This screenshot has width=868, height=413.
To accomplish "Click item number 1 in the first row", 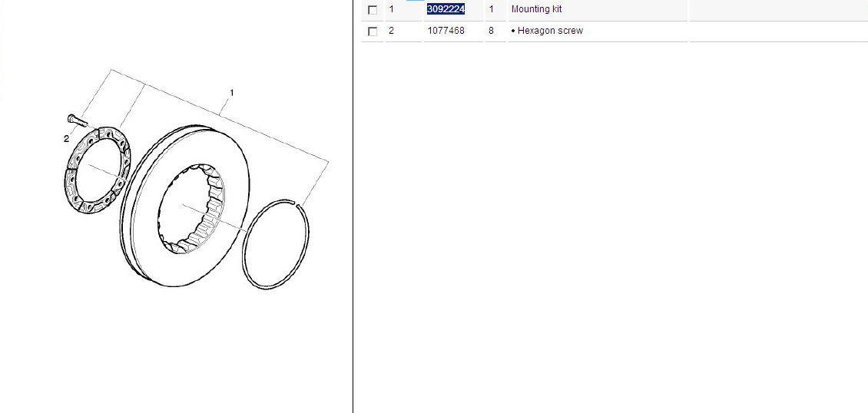I will [x=392, y=9].
